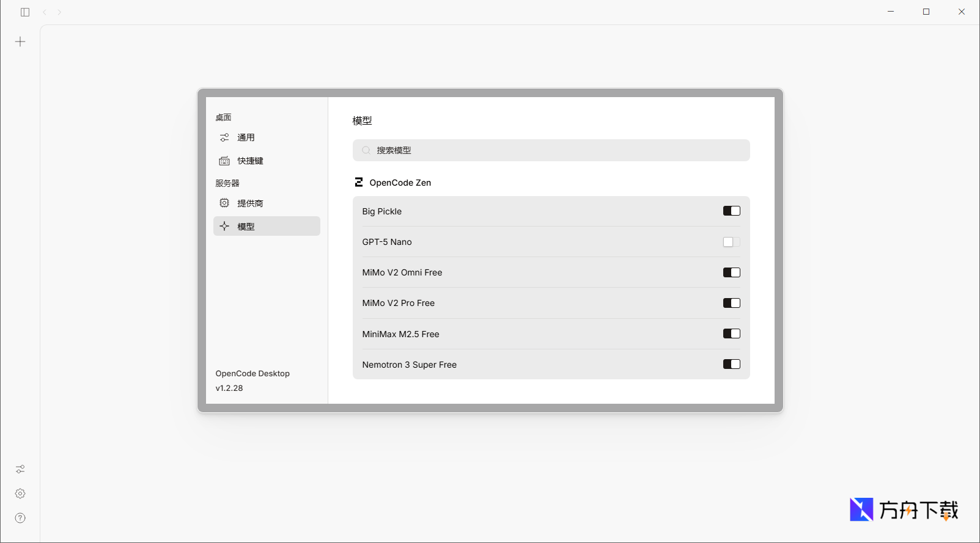The image size is (980, 543).
Task: Go back with the left chevron
Action: [45, 12]
